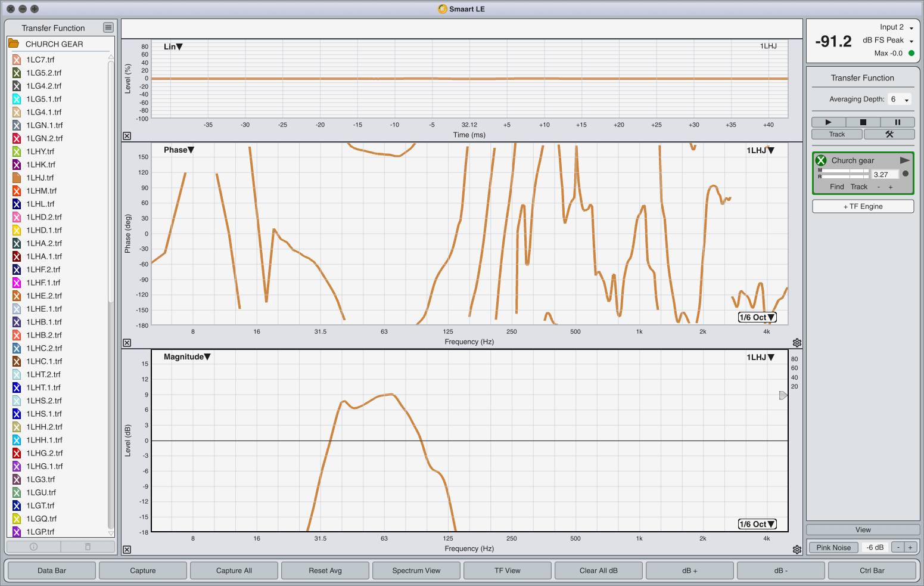The height and width of the screenshot is (586, 924).
Task: Start all measurements with play button
Action: [x=828, y=122]
